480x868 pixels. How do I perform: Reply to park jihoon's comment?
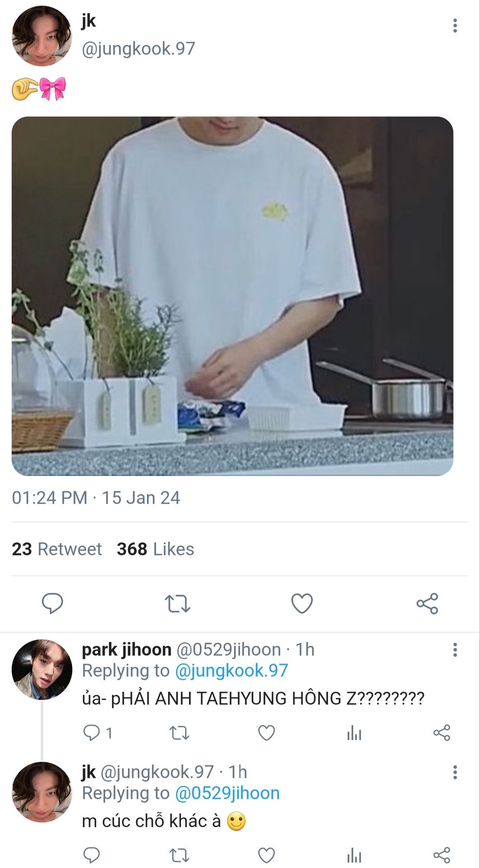pyautogui.click(x=92, y=732)
